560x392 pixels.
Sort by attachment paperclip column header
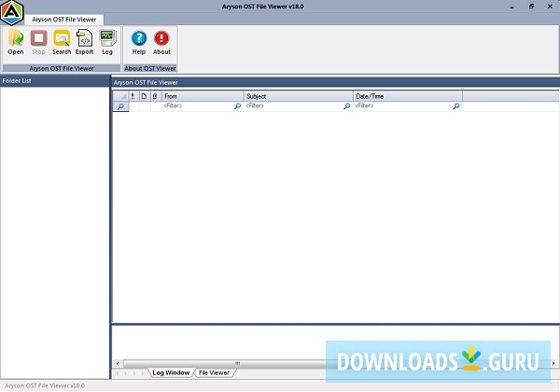[x=155, y=96]
